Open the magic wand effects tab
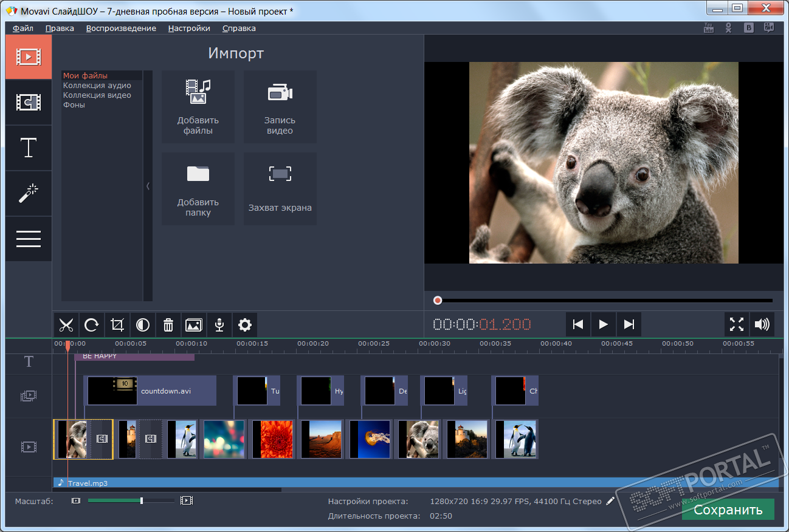The height and width of the screenshot is (532, 789). 29,194
